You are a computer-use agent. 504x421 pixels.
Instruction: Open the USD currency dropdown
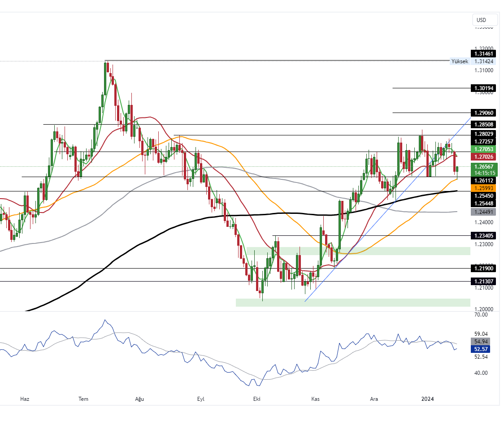tap(485, 20)
